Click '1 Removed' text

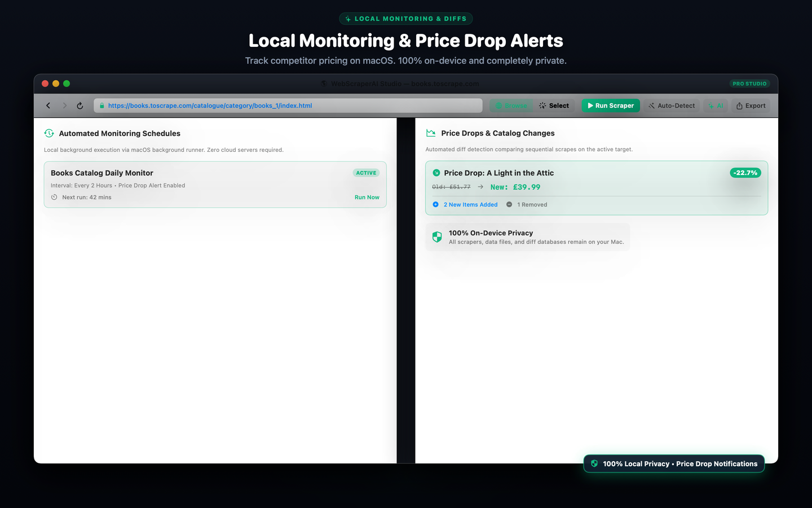pos(532,204)
